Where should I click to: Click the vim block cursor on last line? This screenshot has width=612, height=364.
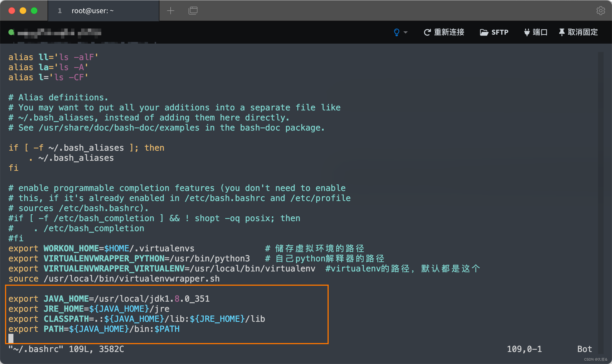pyautogui.click(x=11, y=339)
